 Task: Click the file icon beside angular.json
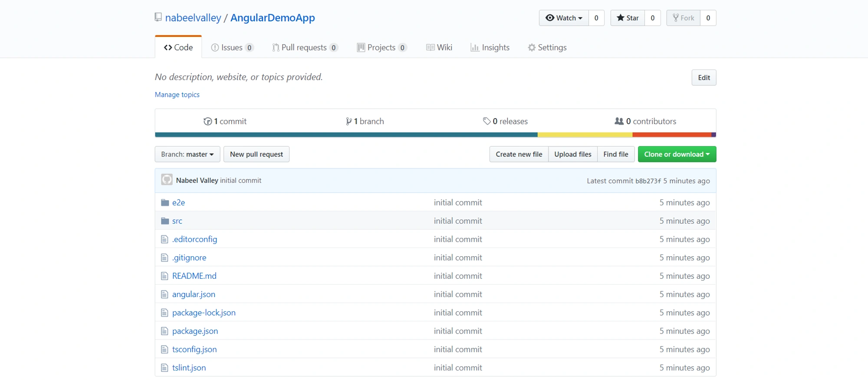point(164,294)
